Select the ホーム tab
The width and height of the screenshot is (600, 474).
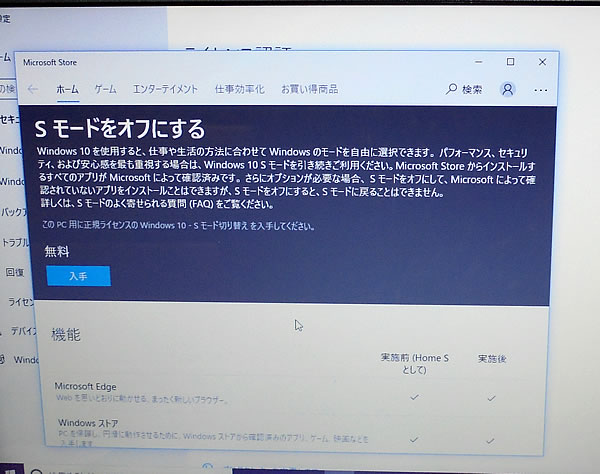(67, 89)
